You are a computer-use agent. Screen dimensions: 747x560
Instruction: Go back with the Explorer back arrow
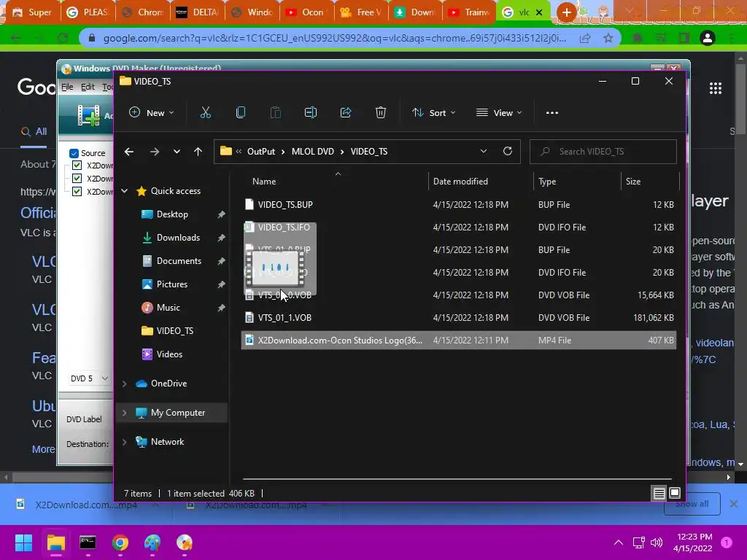[x=128, y=152]
